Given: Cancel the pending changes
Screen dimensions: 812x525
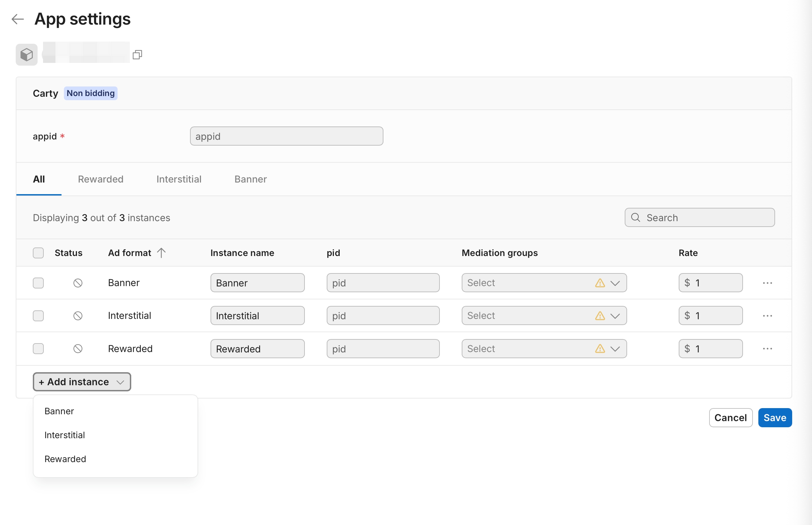Looking at the screenshot, I should 730,417.
